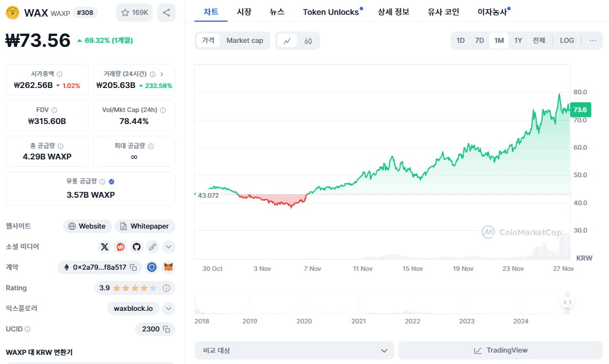Switch to candlestick chart view icon

pos(308,41)
